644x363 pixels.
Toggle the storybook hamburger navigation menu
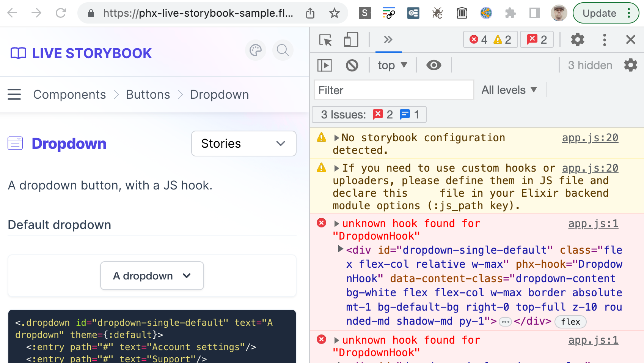tap(14, 94)
